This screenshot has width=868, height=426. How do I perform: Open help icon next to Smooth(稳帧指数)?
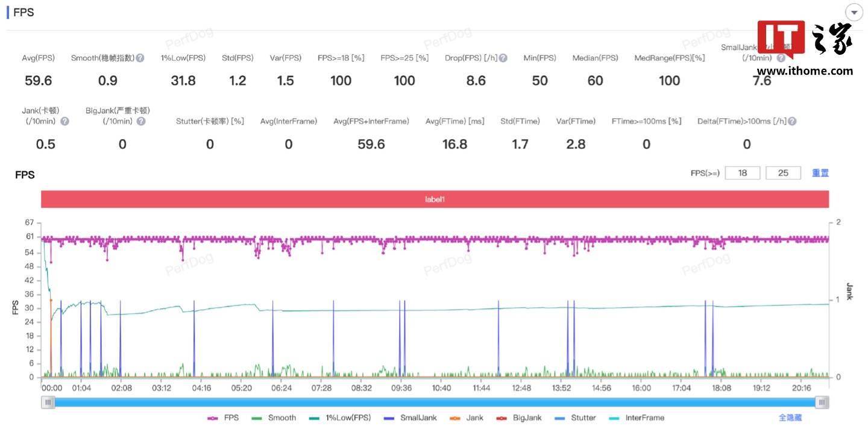(140, 58)
